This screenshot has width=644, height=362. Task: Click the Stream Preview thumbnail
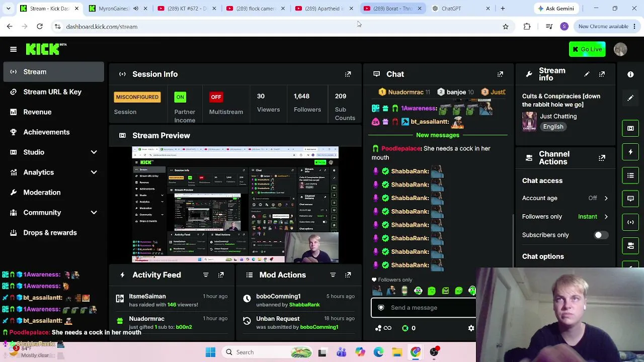coord(235,205)
